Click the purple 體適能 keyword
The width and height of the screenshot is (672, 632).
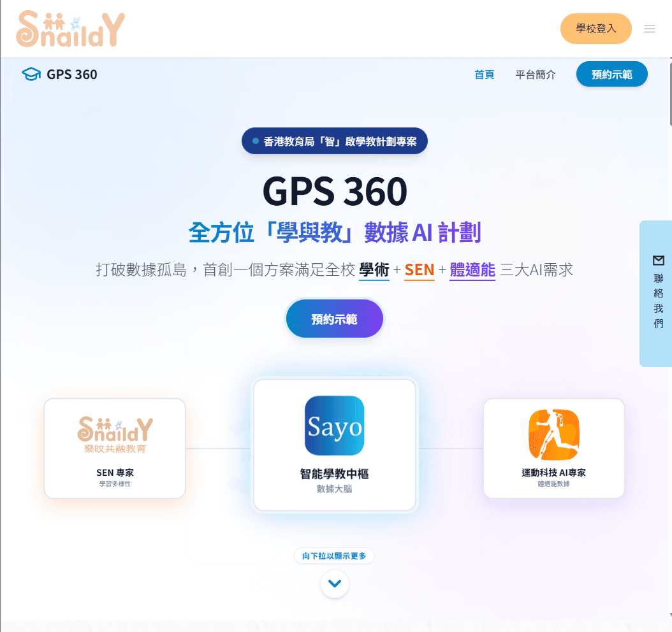coord(472,270)
